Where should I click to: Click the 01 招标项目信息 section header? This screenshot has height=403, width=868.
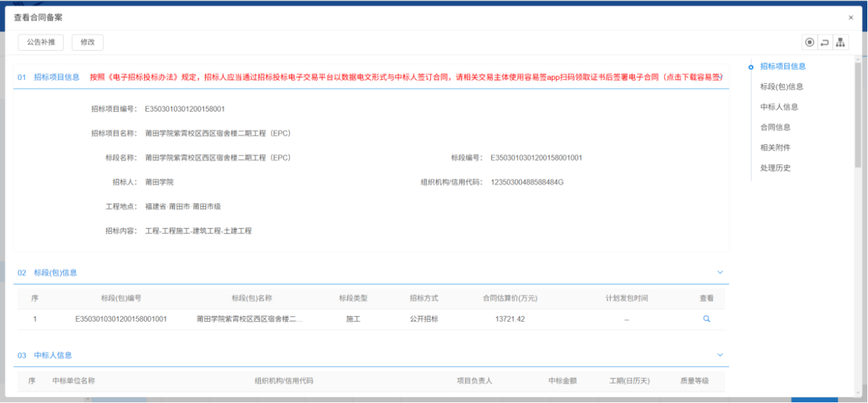click(56, 77)
